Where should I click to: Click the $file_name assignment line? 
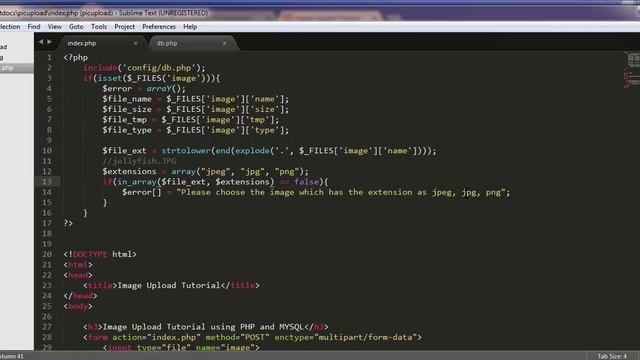click(196, 99)
